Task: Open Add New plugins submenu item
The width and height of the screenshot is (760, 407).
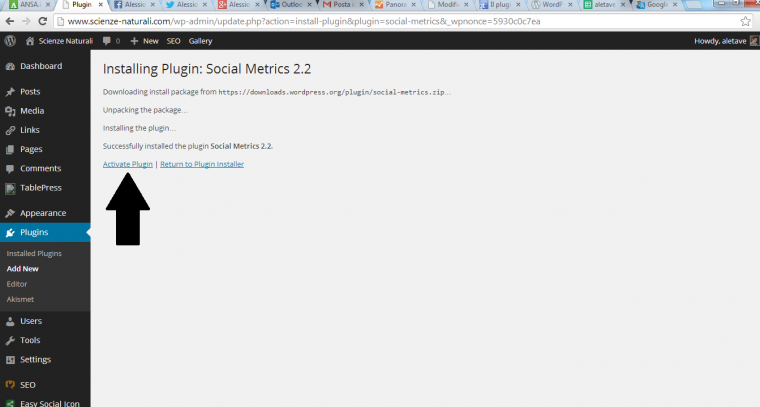Action: pyautogui.click(x=22, y=269)
